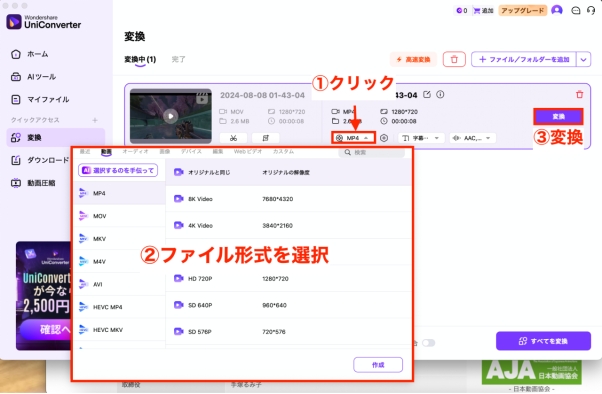Click ファイル/フォルダーを追加 button
This screenshot has width=602, height=394.
524,60
